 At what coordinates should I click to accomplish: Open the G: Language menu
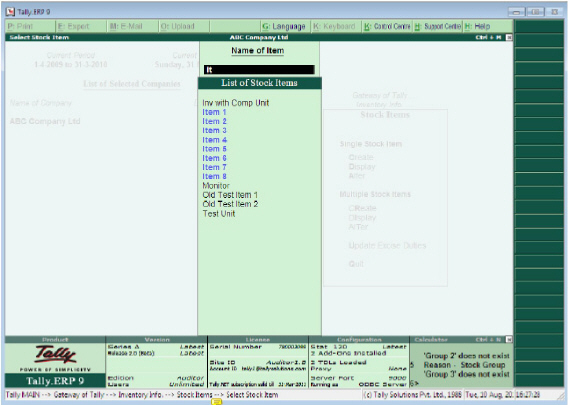coord(285,26)
